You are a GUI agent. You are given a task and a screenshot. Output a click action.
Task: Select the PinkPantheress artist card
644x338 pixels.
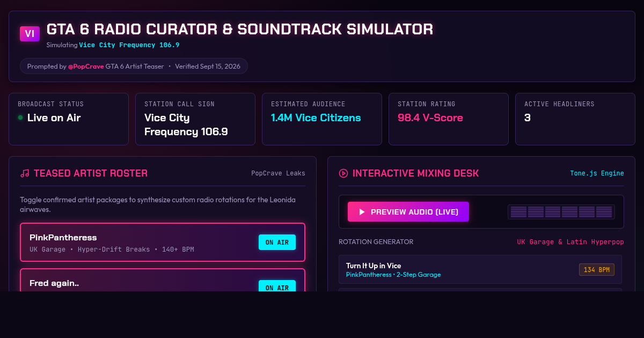pyautogui.click(x=163, y=243)
